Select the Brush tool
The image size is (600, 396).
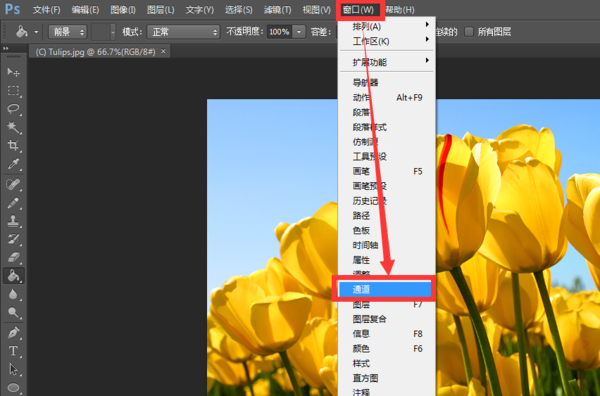pos(13,203)
